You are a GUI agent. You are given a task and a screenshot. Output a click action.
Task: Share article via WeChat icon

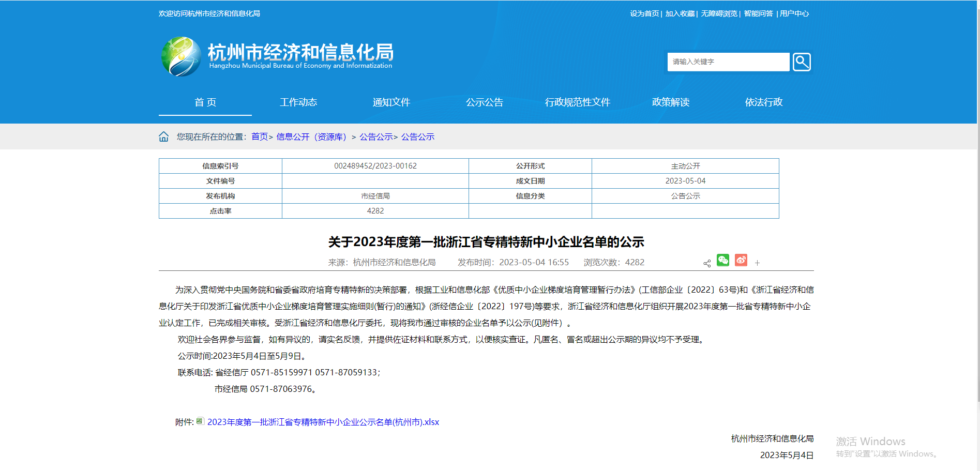[722, 260]
